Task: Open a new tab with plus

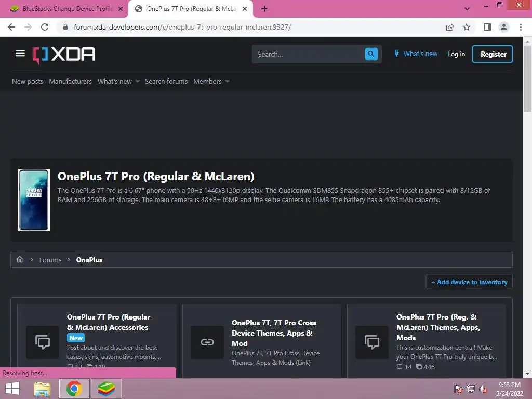Action: click(264, 9)
